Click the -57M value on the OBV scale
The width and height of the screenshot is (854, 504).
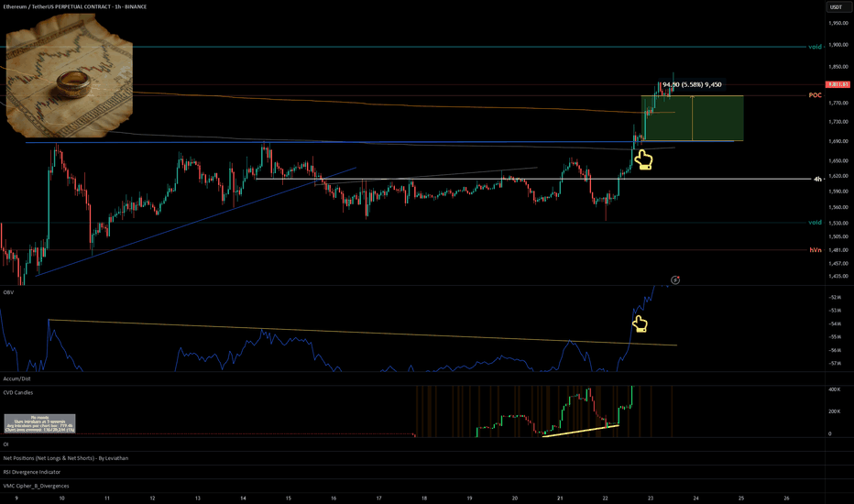pyautogui.click(x=835, y=363)
